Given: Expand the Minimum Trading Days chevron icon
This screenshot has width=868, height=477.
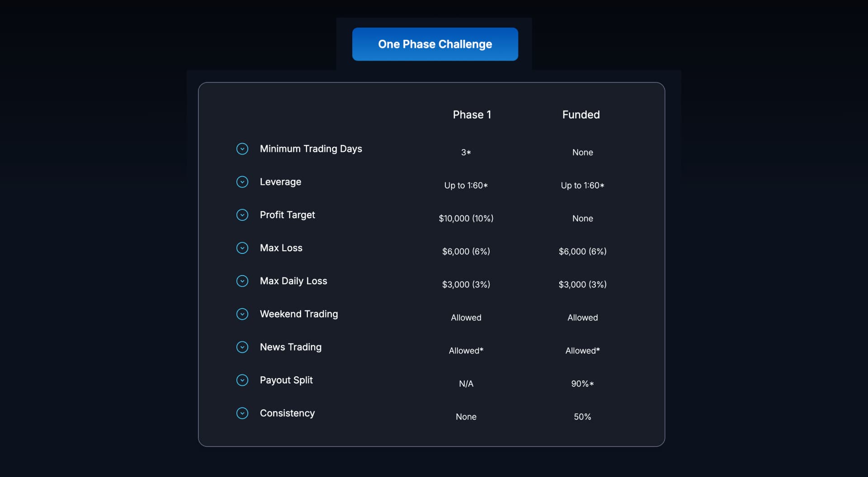Looking at the screenshot, I should 242,149.
